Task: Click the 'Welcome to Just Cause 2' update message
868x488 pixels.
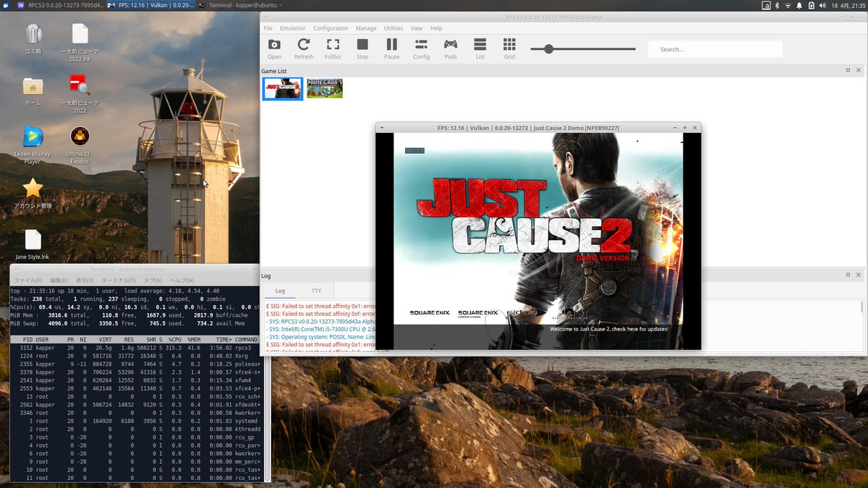Action: (609, 328)
